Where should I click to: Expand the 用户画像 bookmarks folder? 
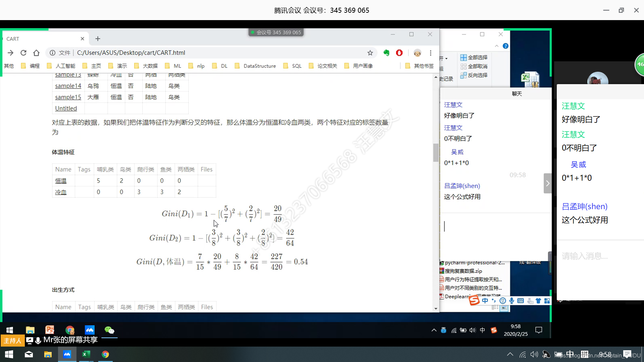[x=362, y=65]
